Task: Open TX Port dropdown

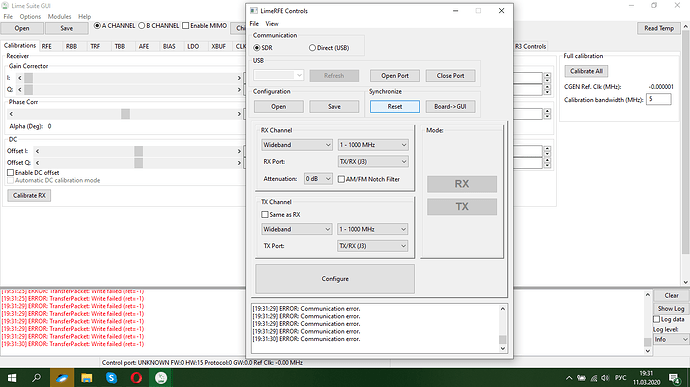Action: pos(372,246)
